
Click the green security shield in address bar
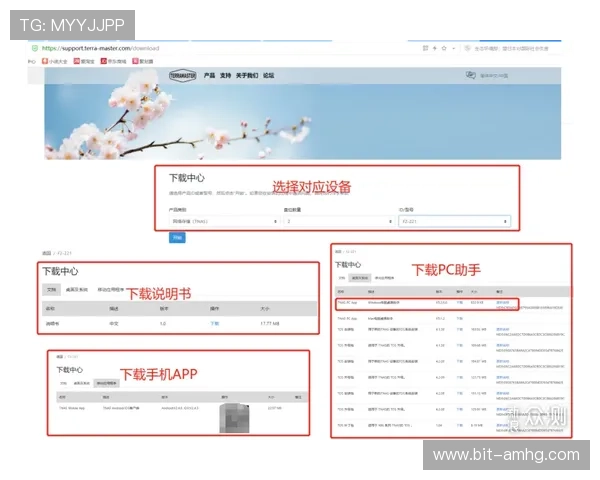pyautogui.click(x=35, y=48)
